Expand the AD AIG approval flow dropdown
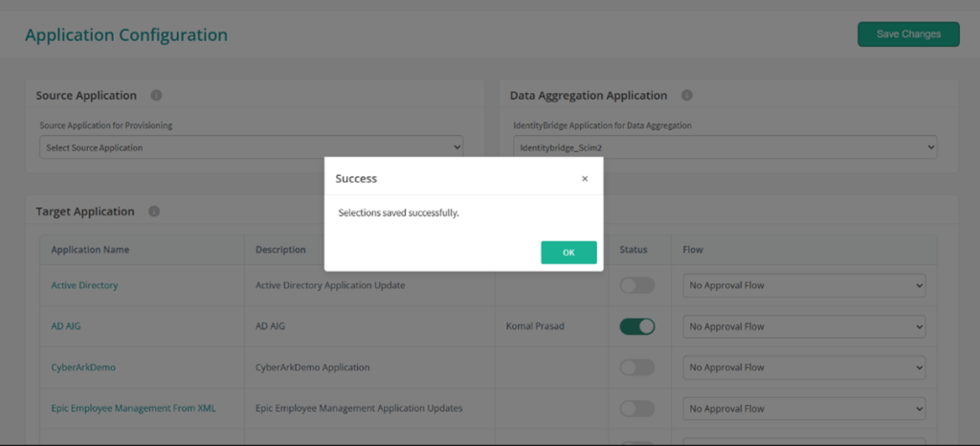This screenshot has width=980, height=446. click(x=804, y=326)
